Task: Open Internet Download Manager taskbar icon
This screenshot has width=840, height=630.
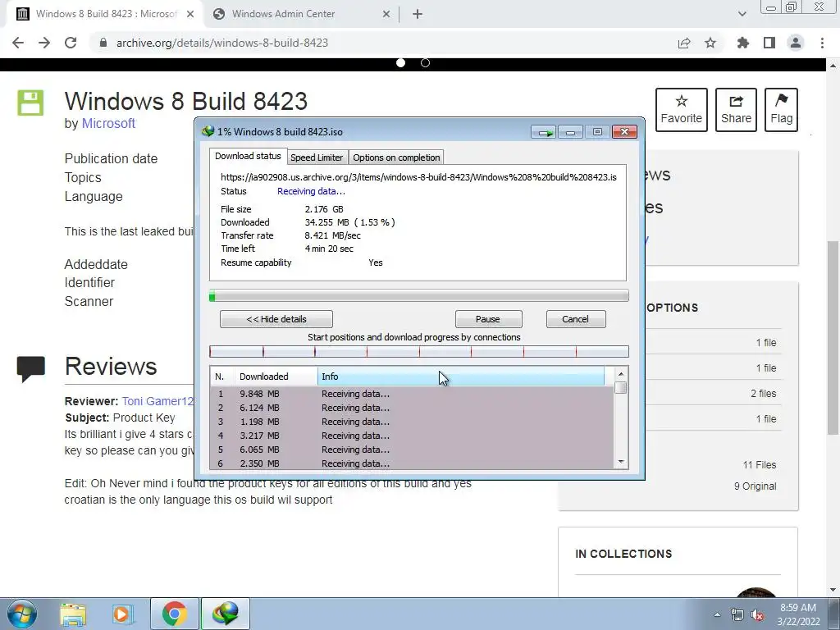Action: coord(226,614)
